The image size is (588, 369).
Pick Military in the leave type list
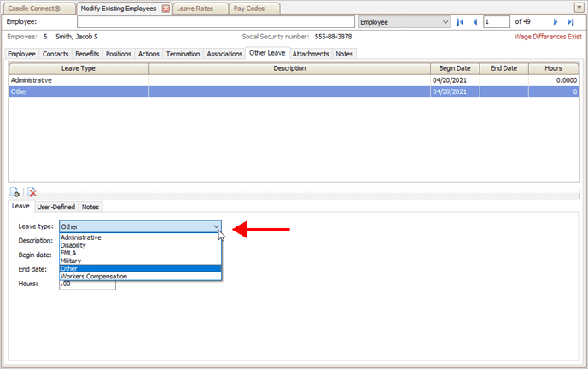point(73,261)
